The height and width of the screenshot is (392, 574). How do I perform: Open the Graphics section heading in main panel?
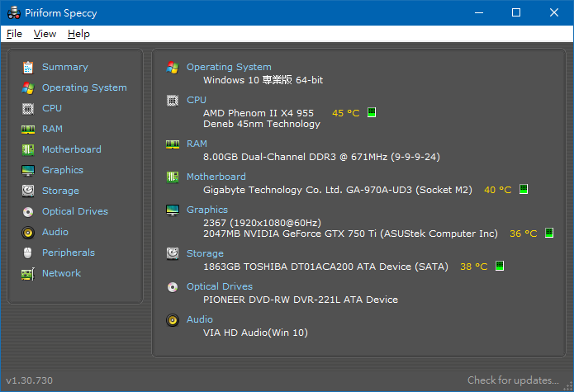click(x=207, y=210)
